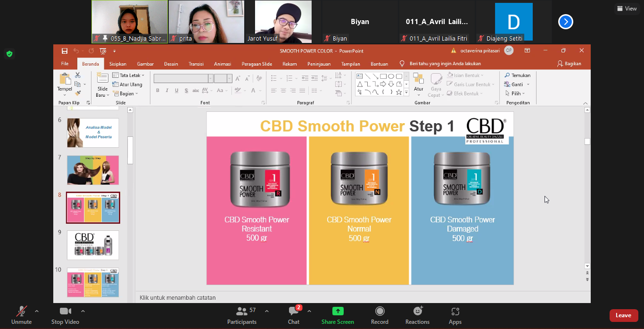
Task: Click the Save icon in PowerPoint title bar
Action: tap(65, 51)
